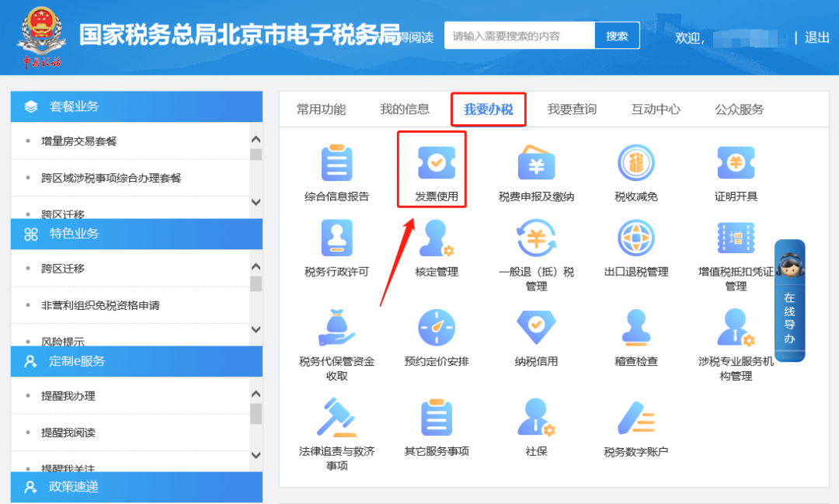
Task: Open 跨区迁移 under 特色业务
Action: (x=63, y=269)
